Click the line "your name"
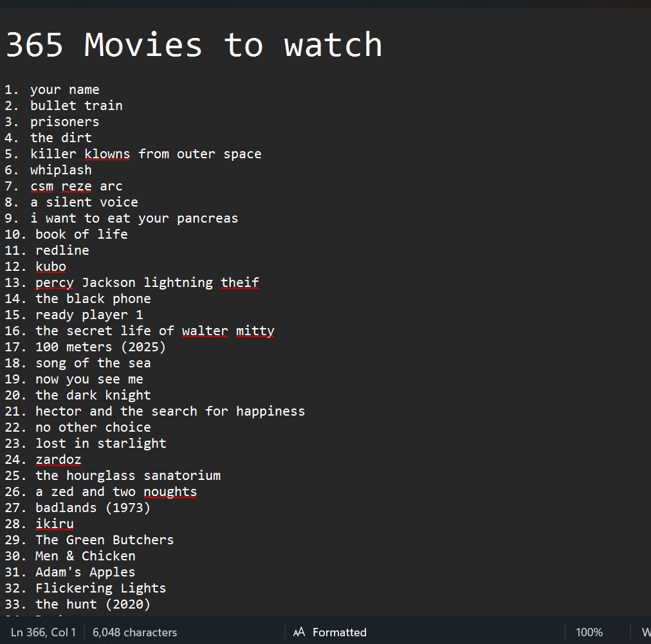This screenshot has width=651, height=644. pos(65,89)
